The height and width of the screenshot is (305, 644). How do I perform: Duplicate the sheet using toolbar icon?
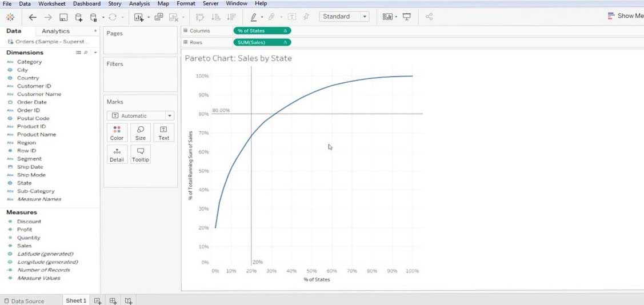[x=158, y=17]
